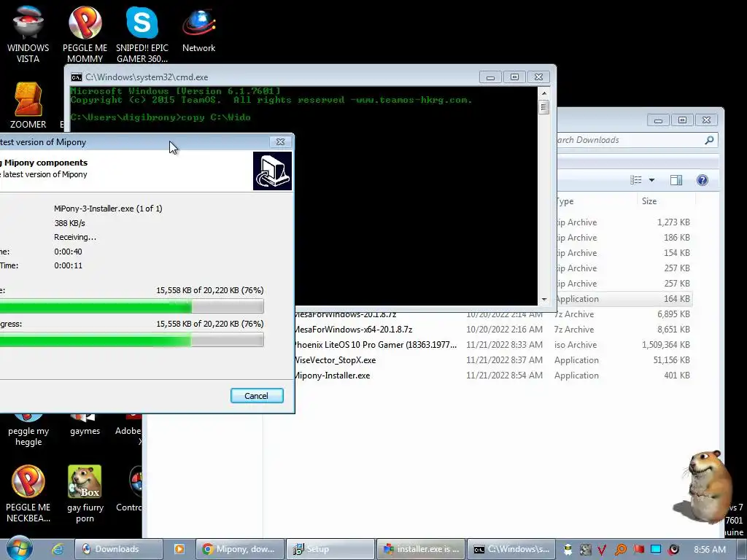Click the taskbar clock showing 8:56 AM
The width and height of the screenshot is (747, 560).
tap(710, 550)
